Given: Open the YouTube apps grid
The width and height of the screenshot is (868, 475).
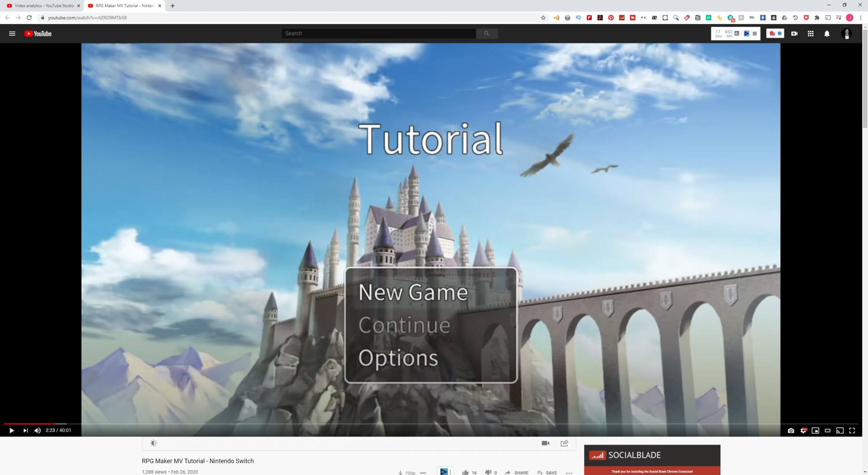Looking at the screenshot, I should [x=811, y=34].
